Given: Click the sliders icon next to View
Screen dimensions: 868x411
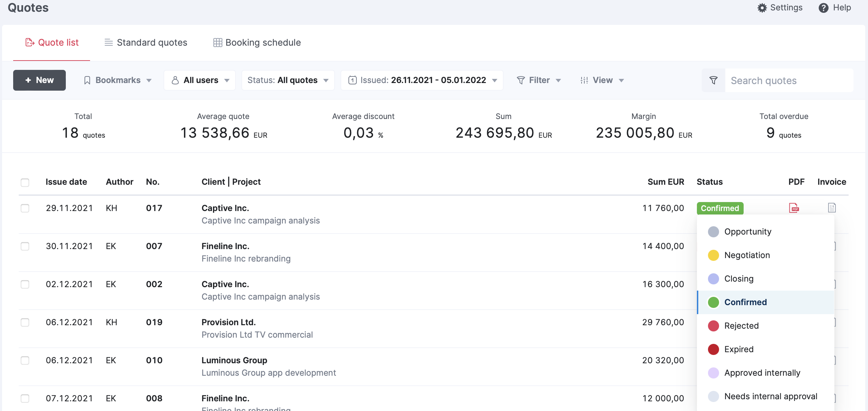Looking at the screenshot, I should [584, 80].
